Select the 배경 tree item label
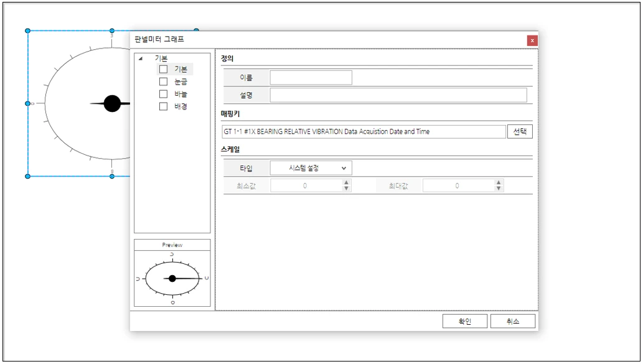Screen dimensions: 643x364 (x=181, y=106)
